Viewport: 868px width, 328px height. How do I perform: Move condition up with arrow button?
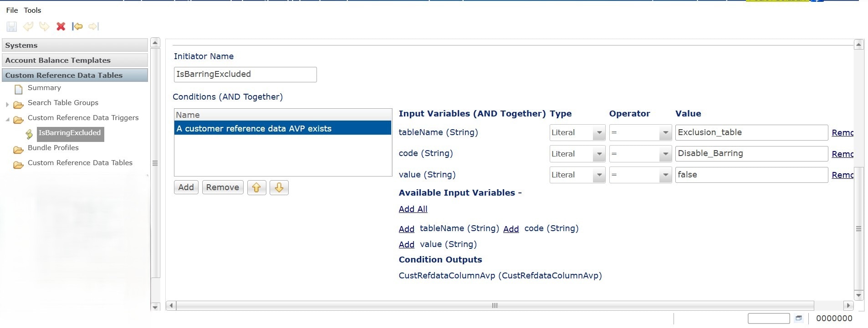click(256, 187)
